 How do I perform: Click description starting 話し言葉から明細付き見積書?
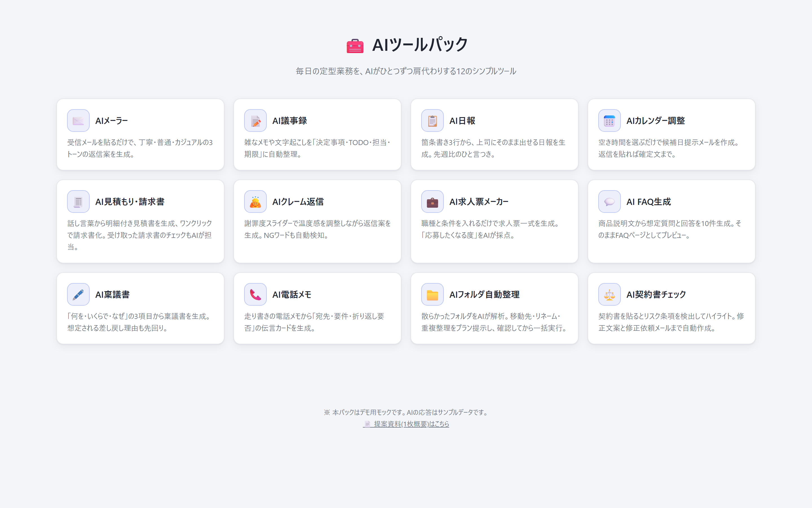coord(140,235)
